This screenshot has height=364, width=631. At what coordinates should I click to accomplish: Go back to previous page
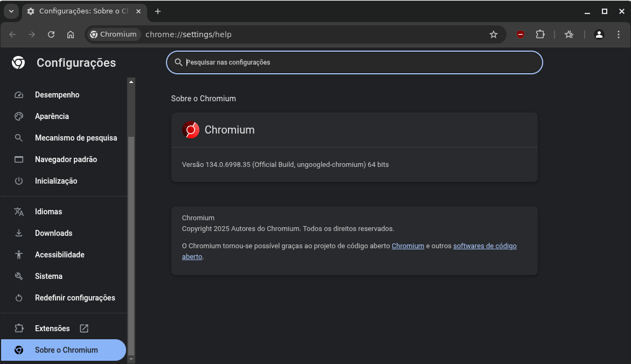[12, 34]
